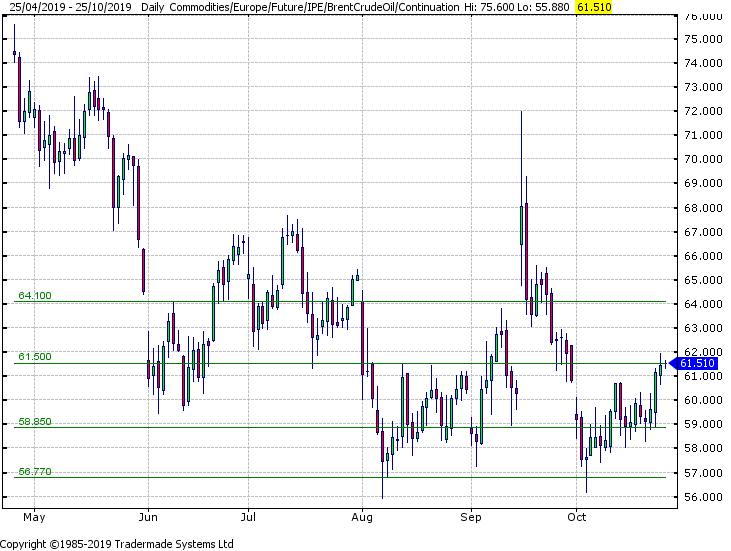Click the 73.000 price axis value

tap(703, 87)
